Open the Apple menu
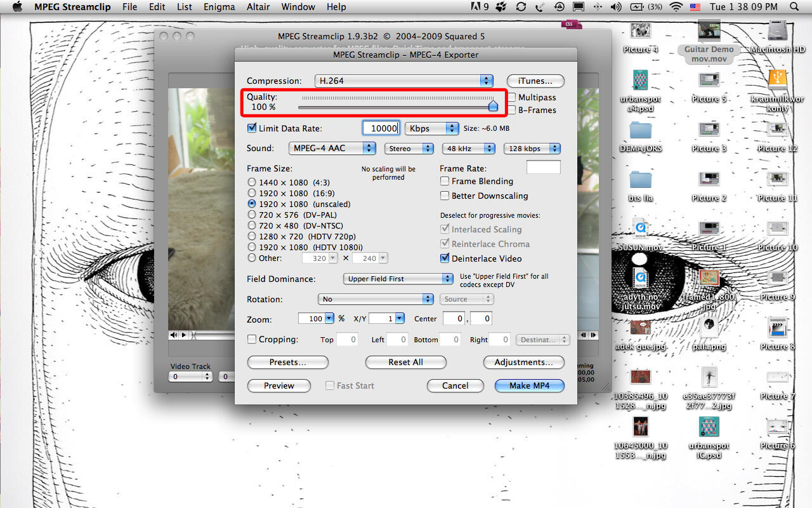This screenshot has height=508, width=812. point(17,7)
